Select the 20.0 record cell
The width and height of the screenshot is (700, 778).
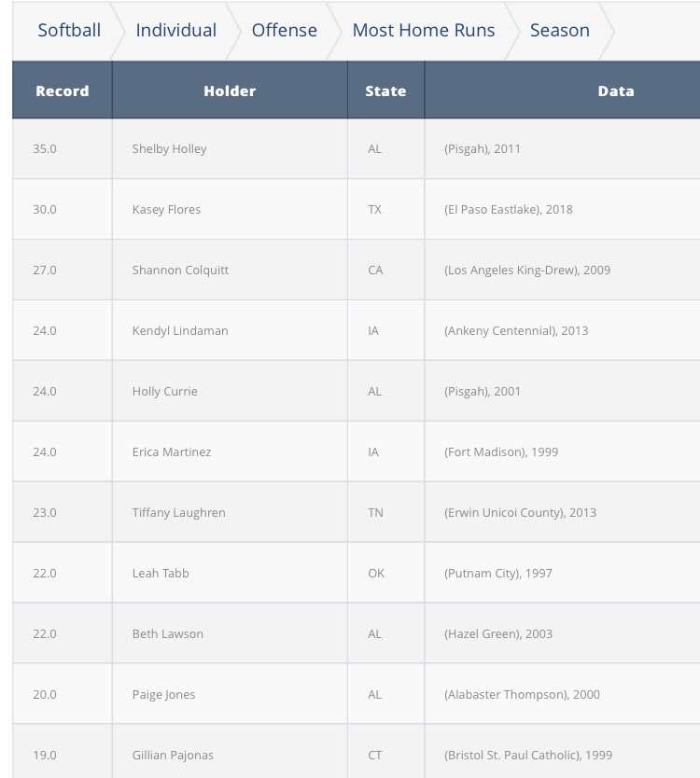click(x=62, y=694)
